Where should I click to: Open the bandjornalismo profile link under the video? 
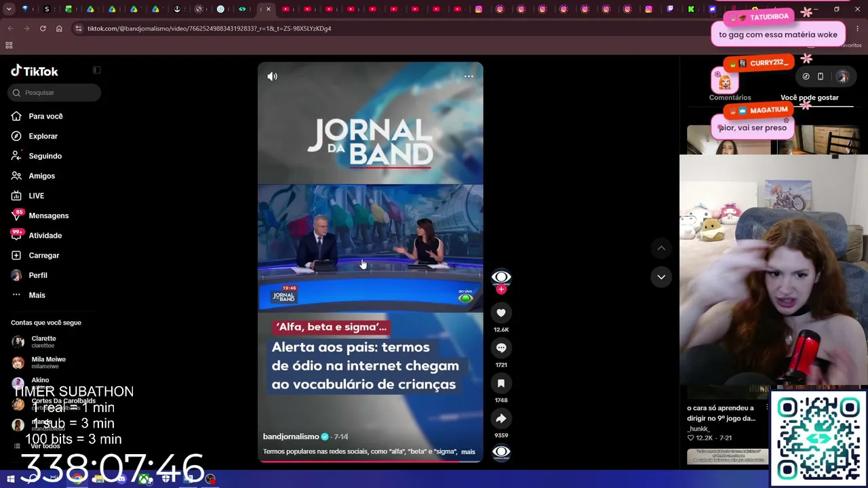click(x=291, y=436)
